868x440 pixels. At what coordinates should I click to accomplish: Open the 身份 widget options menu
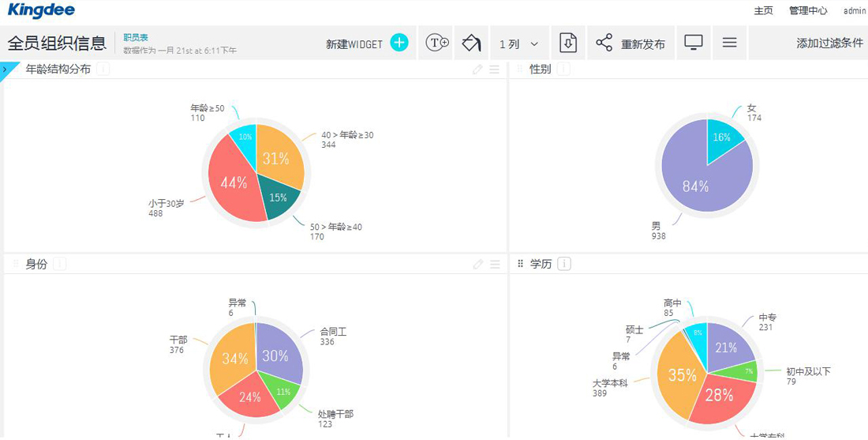pos(495,265)
